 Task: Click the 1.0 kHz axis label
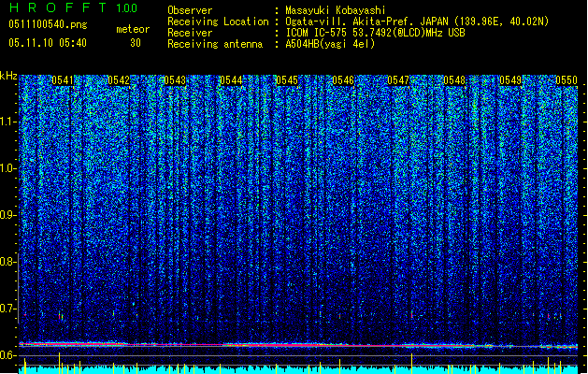(8, 168)
